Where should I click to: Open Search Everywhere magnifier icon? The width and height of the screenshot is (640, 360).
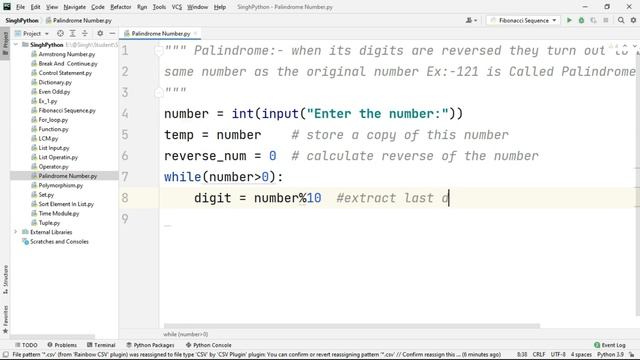621,20
